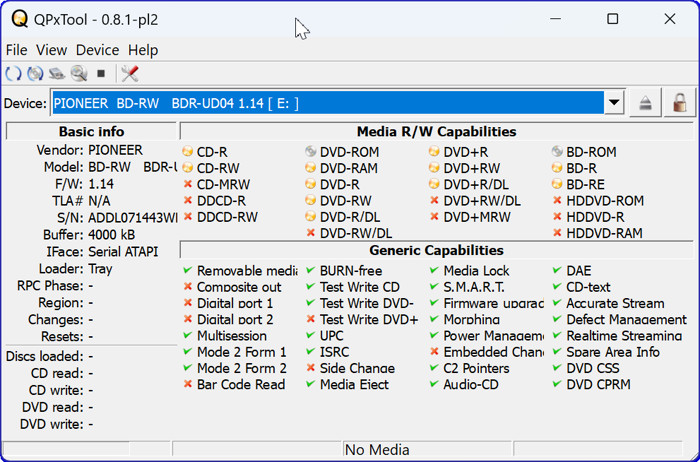Click the Multisession label
Viewport: 700px width, 462px height.
click(232, 336)
